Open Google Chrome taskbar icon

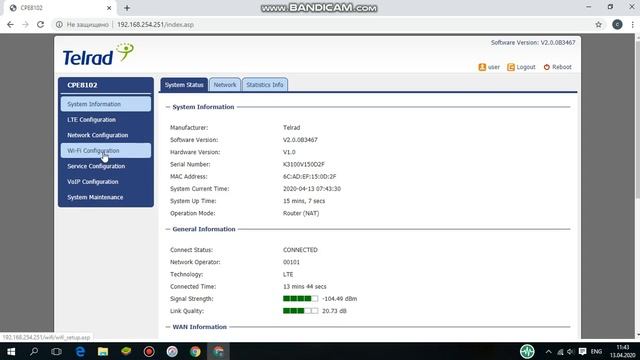[195, 351]
